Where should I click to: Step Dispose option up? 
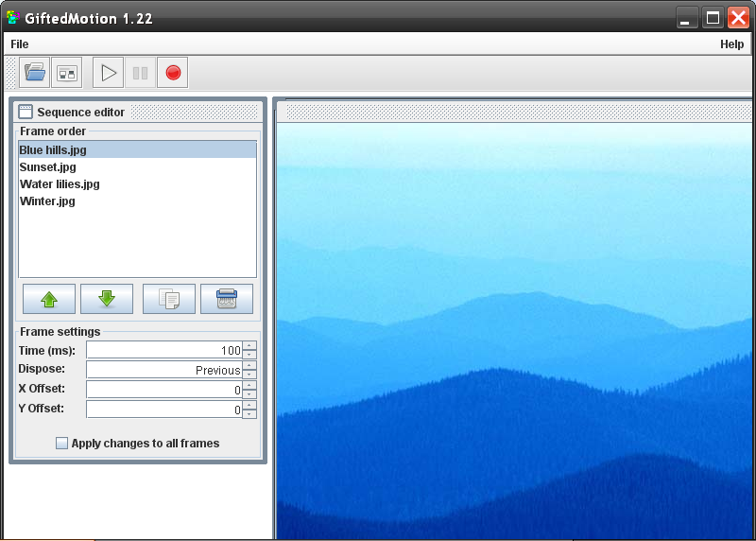[249, 365]
